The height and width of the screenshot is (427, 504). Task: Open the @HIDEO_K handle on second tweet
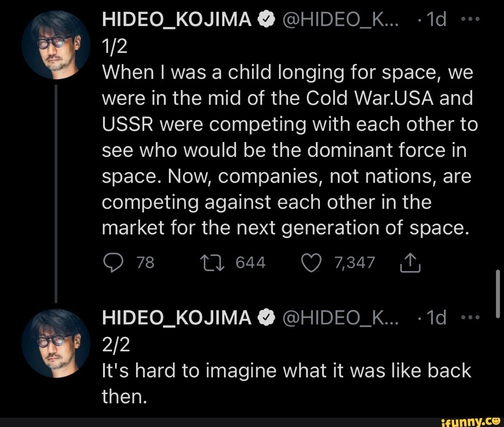333,318
